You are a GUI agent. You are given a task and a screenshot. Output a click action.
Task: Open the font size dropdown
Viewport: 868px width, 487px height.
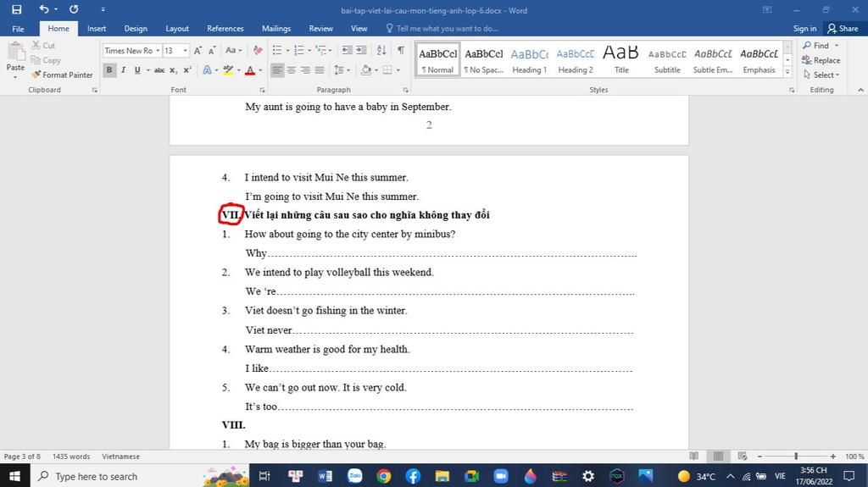click(185, 50)
